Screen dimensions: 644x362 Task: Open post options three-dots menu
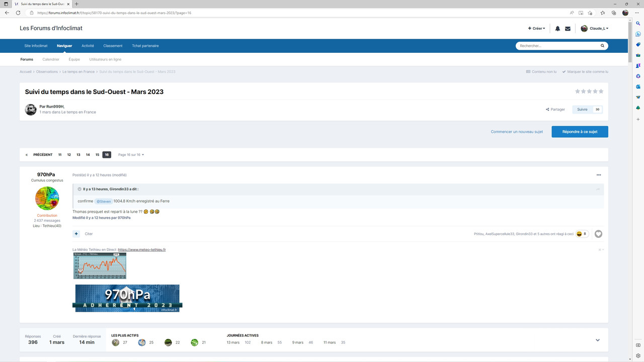pyautogui.click(x=599, y=175)
